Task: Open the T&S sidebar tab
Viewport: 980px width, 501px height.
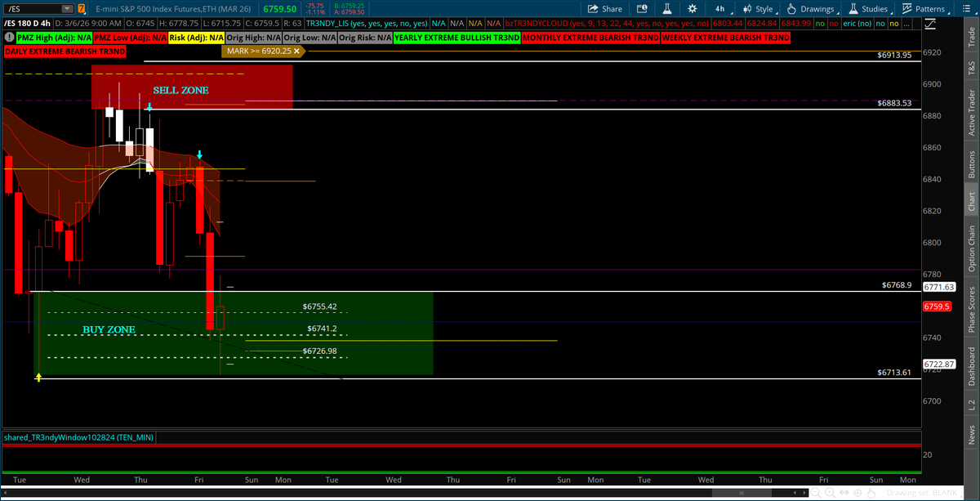Action: tap(971, 67)
